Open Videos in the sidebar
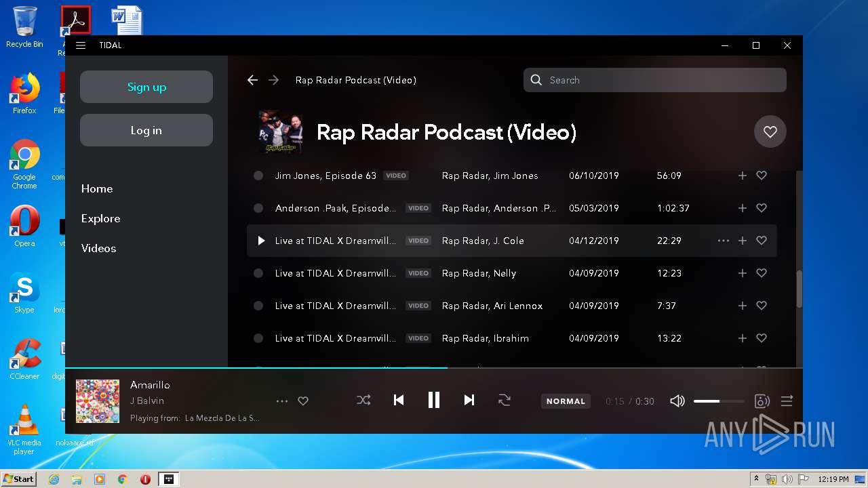868x488 pixels. click(99, 248)
